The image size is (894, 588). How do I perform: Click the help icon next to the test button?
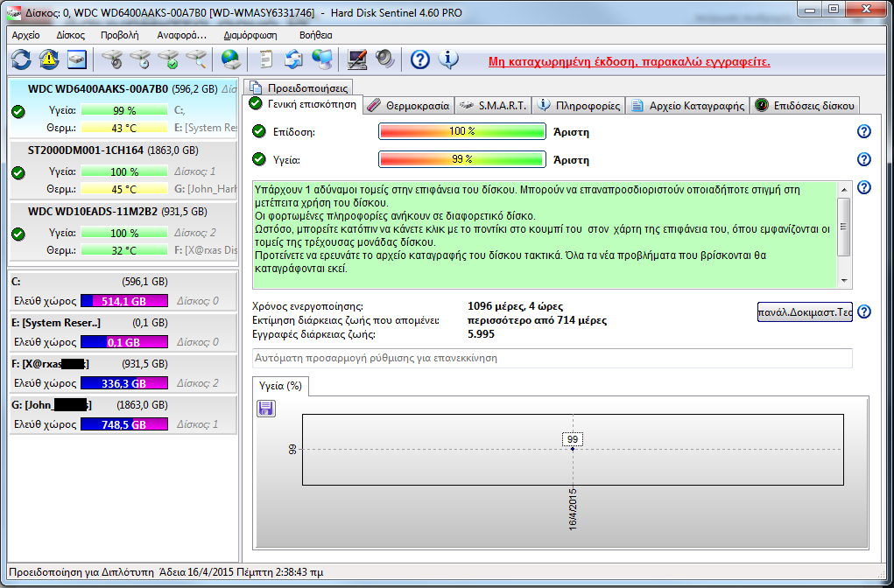pos(864,311)
